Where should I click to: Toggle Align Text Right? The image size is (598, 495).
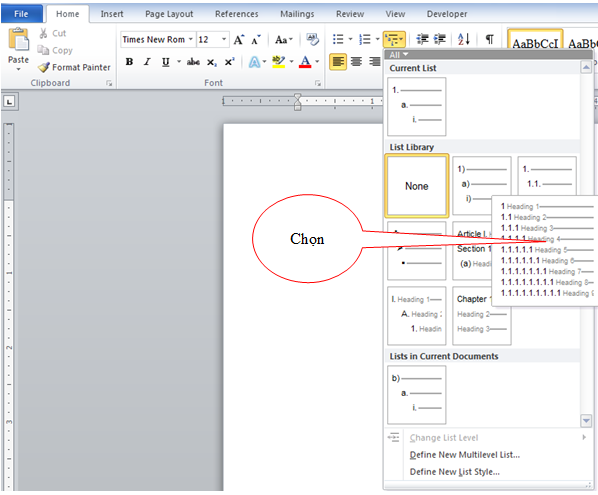click(x=375, y=61)
